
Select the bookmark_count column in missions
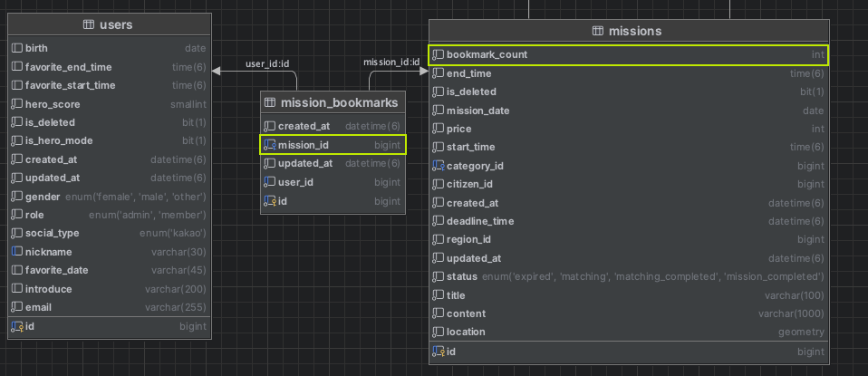628,55
